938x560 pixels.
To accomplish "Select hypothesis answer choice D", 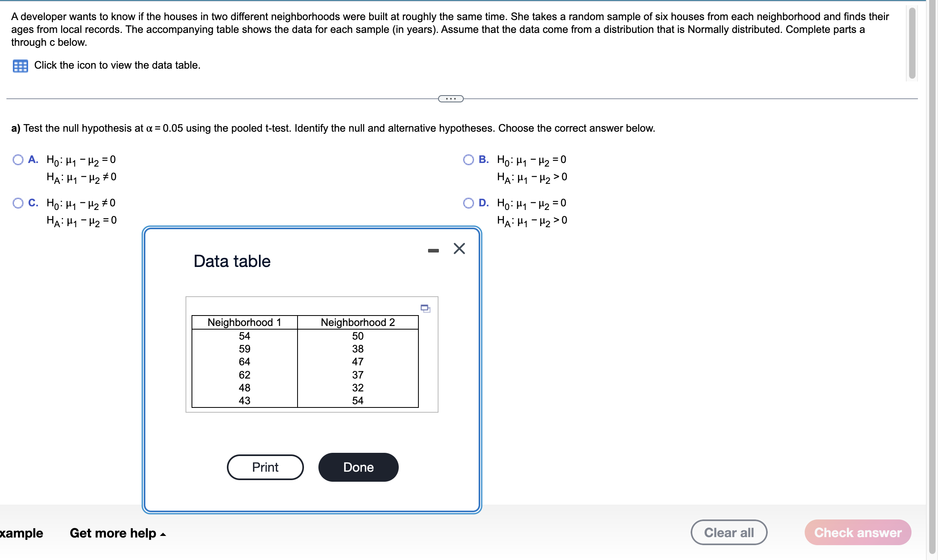I will point(468,204).
